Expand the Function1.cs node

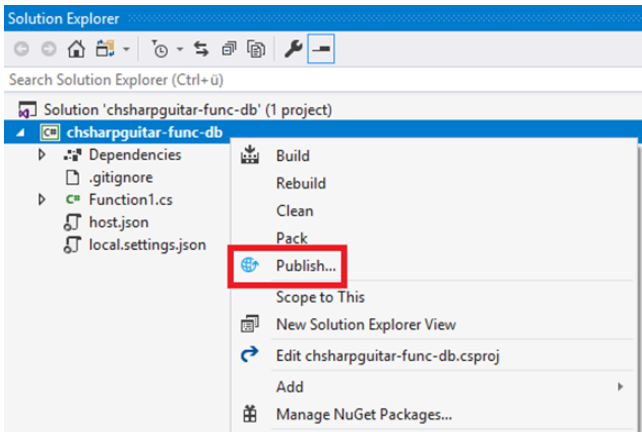[42, 199]
